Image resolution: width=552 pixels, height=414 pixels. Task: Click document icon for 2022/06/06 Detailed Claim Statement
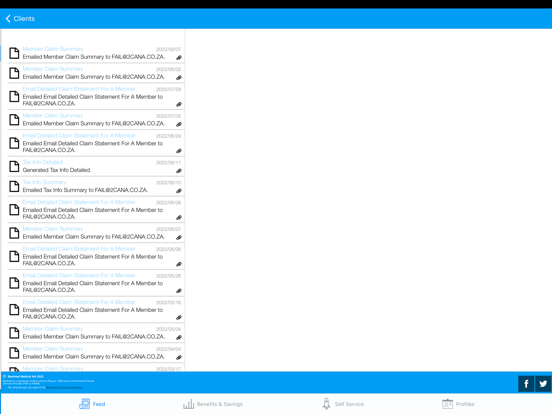[14, 256]
